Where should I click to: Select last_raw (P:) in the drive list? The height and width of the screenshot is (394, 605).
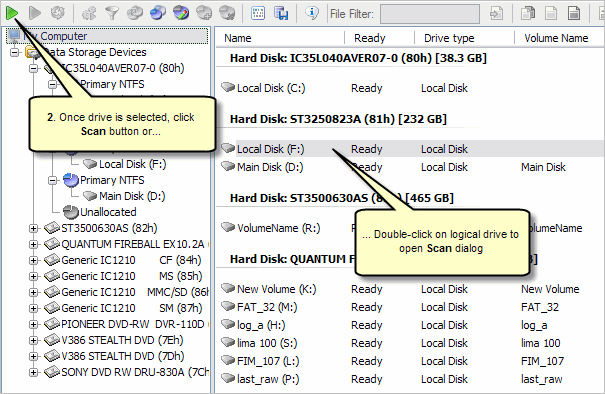[268, 379]
